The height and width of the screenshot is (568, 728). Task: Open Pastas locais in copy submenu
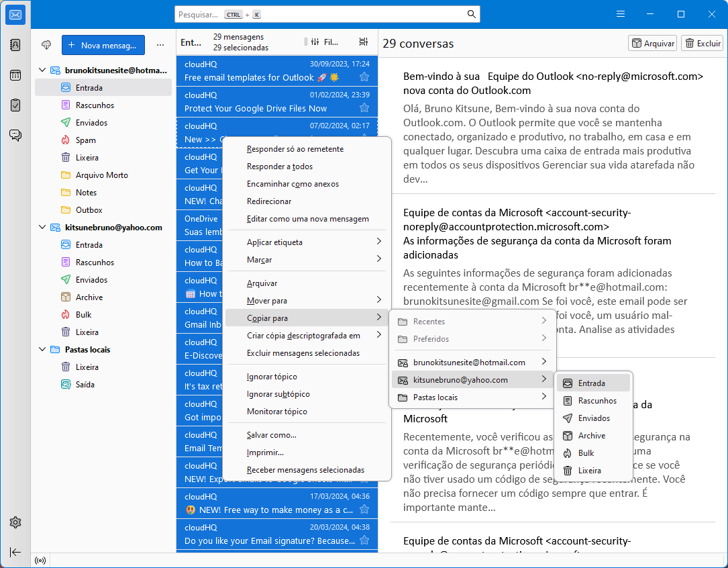[472, 397]
